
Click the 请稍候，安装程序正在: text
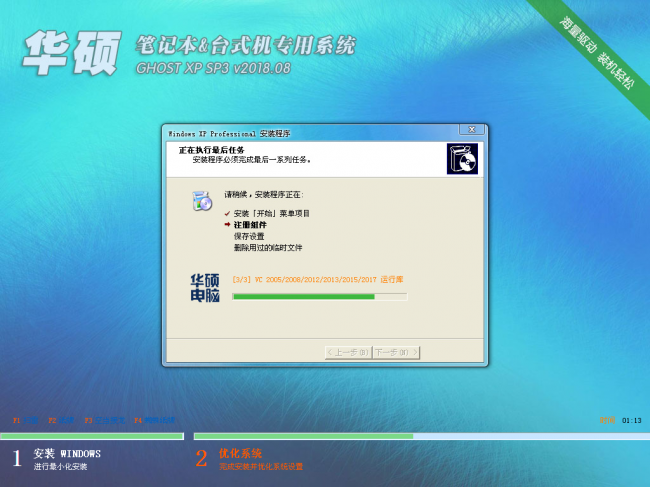(264, 194)
